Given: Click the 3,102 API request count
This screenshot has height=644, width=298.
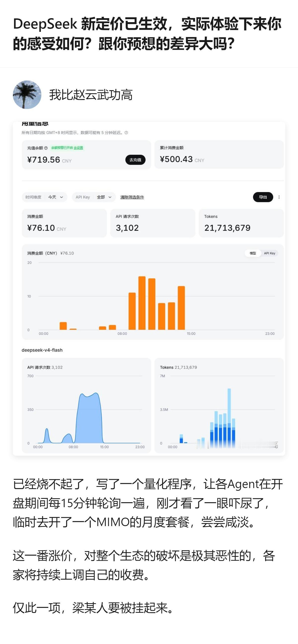Looking at the screenshot, I should pos(127,228).
